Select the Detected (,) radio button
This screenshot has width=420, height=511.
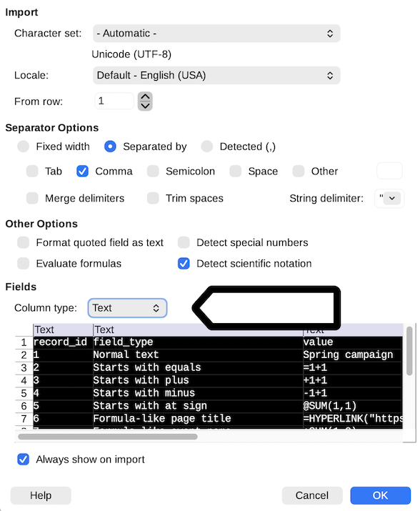click(x=207, y=147)
